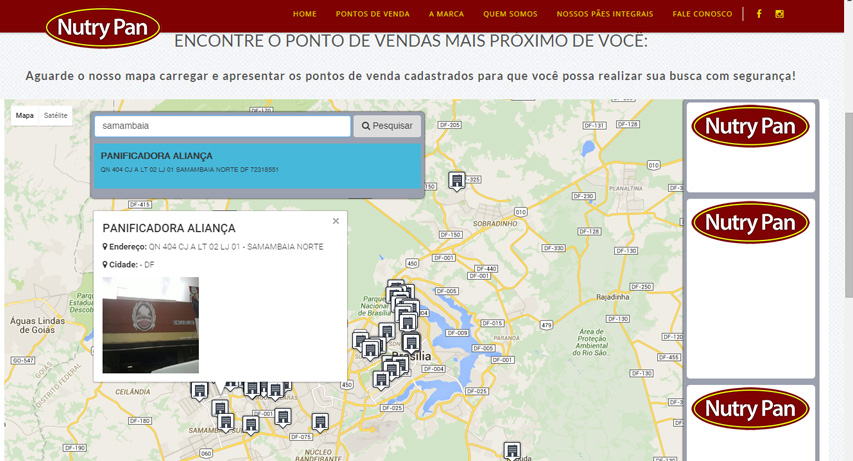This screenshot has width=853, height=461.
Task: Go to HOME menu item
Action: click(x=305, y=14)
